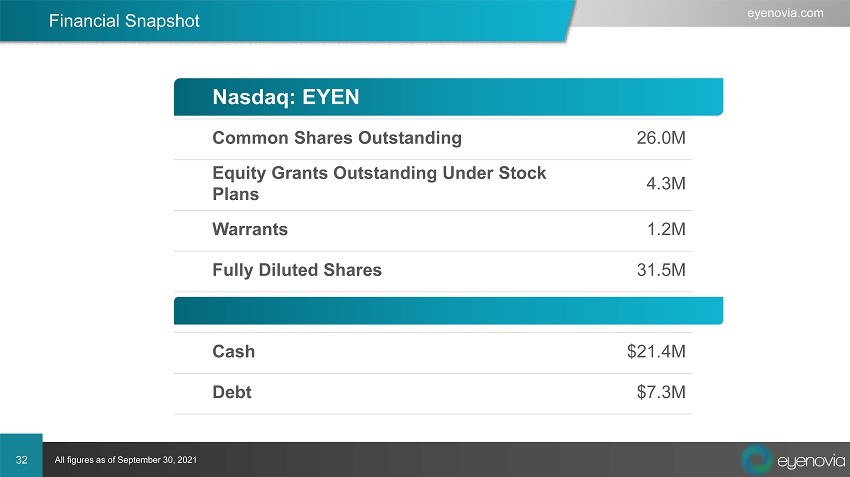Select the $7.3M debt value
The height and width of the screenshot is (477, 850).
(x=661, y=392)
